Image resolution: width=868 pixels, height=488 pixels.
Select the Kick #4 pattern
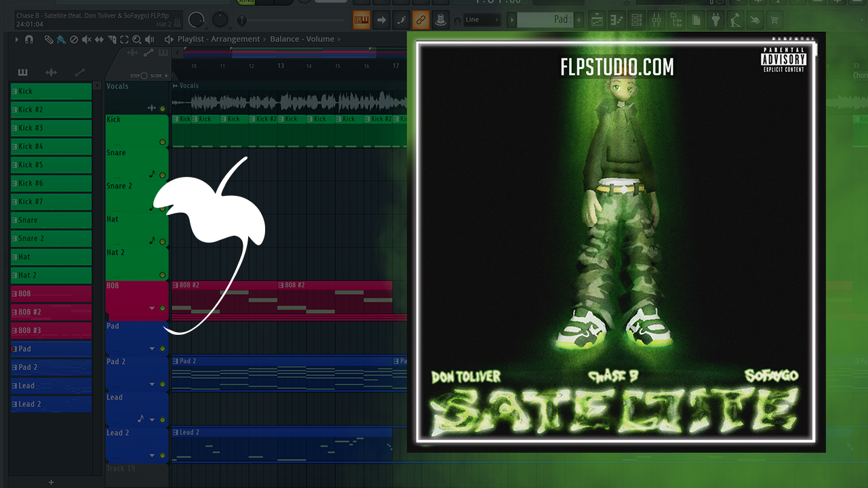click(x=51, y=146)
